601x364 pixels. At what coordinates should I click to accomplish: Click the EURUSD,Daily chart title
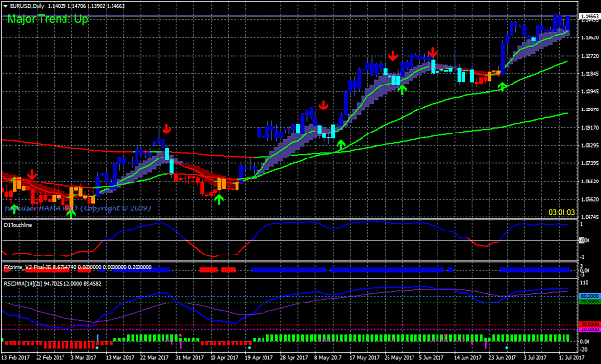[x=27, y=6]
